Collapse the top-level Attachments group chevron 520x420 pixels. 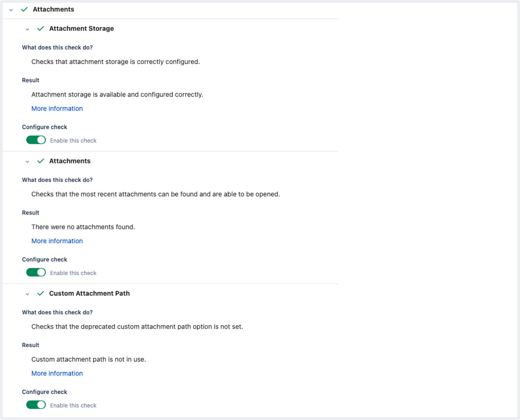click(11, 10)
